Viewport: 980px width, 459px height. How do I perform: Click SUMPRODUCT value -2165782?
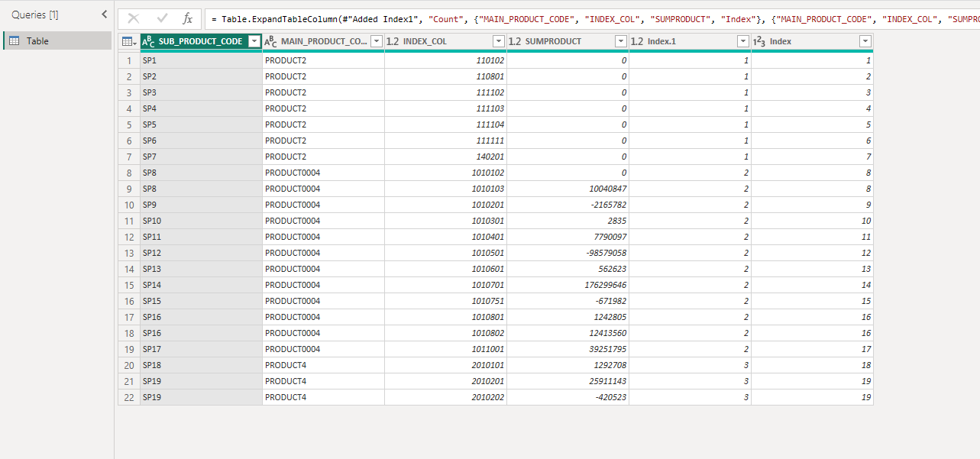point(568,205)
